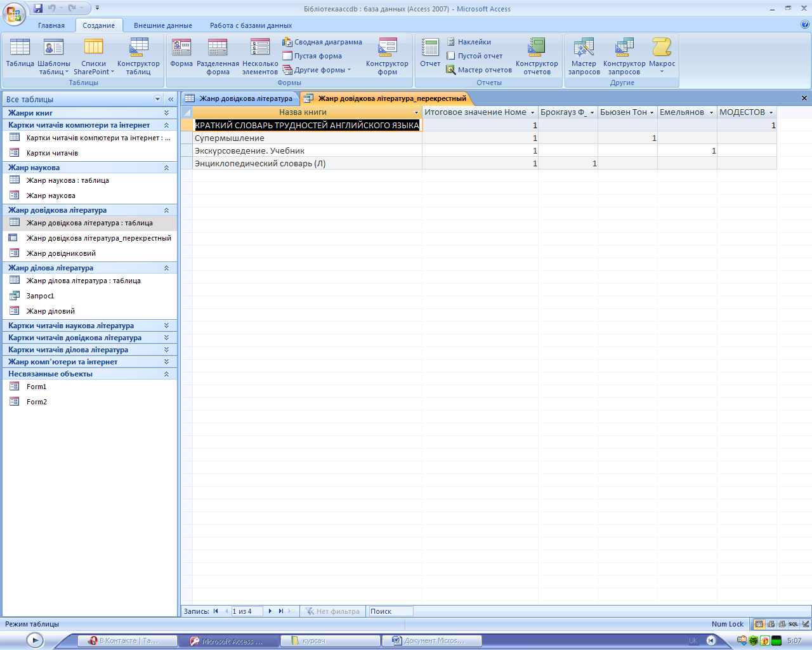
Task: Open the Мастер запросов wizard
Action: click(x=584, y=56)
